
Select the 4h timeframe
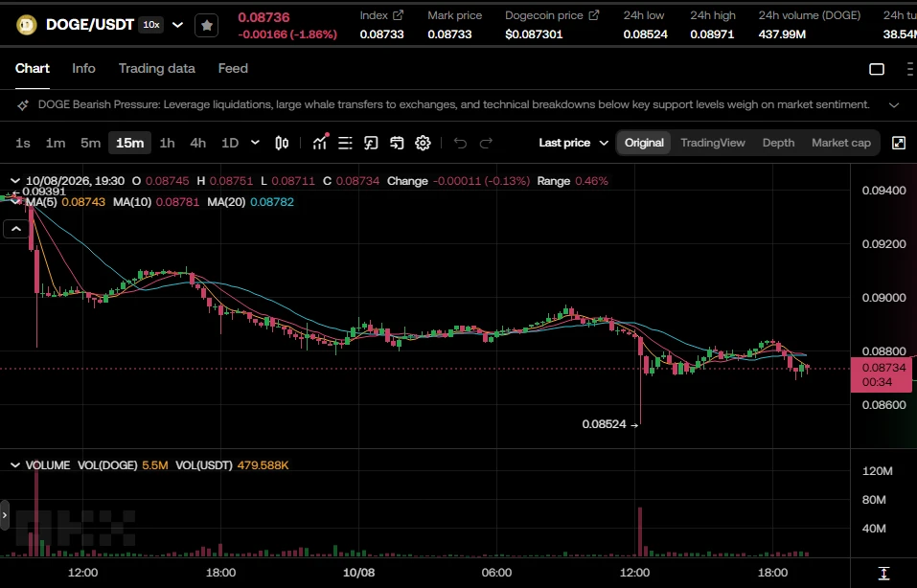coord(197,144)
